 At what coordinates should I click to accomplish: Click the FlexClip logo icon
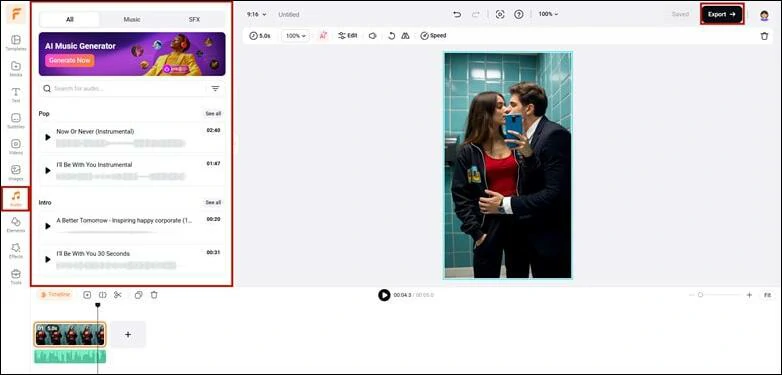coord(16,14)
